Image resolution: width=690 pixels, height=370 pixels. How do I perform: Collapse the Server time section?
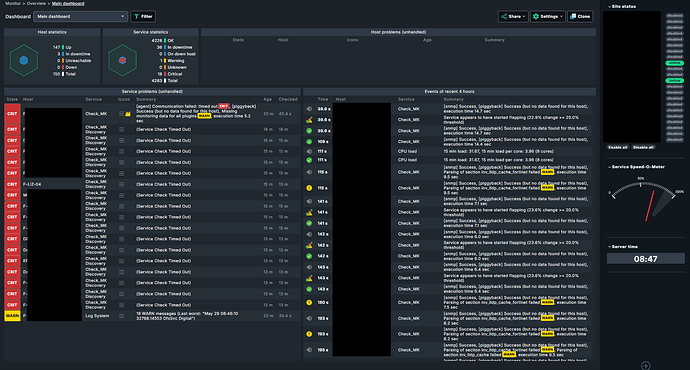point(623,247)
